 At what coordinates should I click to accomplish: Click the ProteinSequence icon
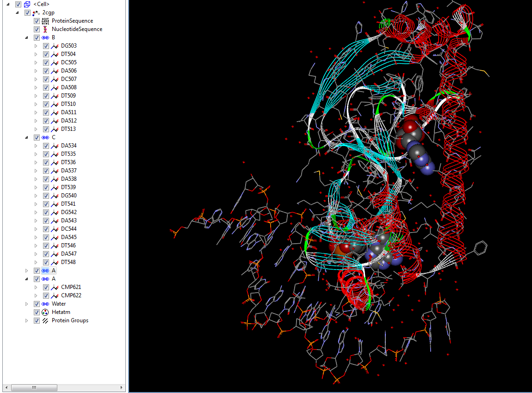45,21
